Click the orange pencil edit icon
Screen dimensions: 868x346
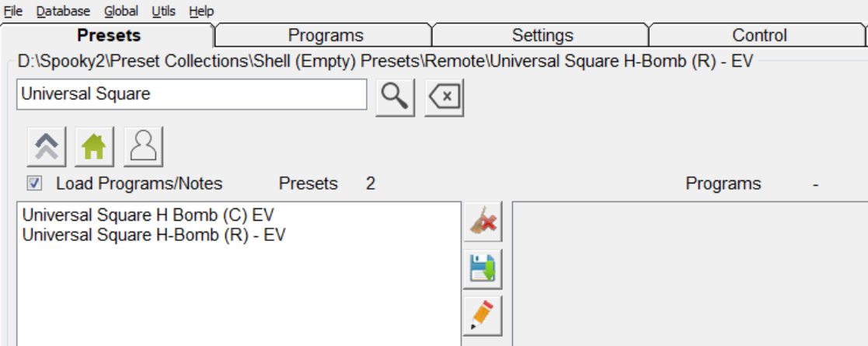pyautogui.click(x=483, y=315)
